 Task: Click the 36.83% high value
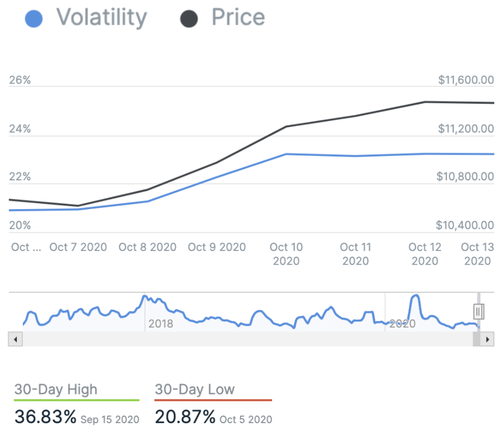[x=46, y=417]
